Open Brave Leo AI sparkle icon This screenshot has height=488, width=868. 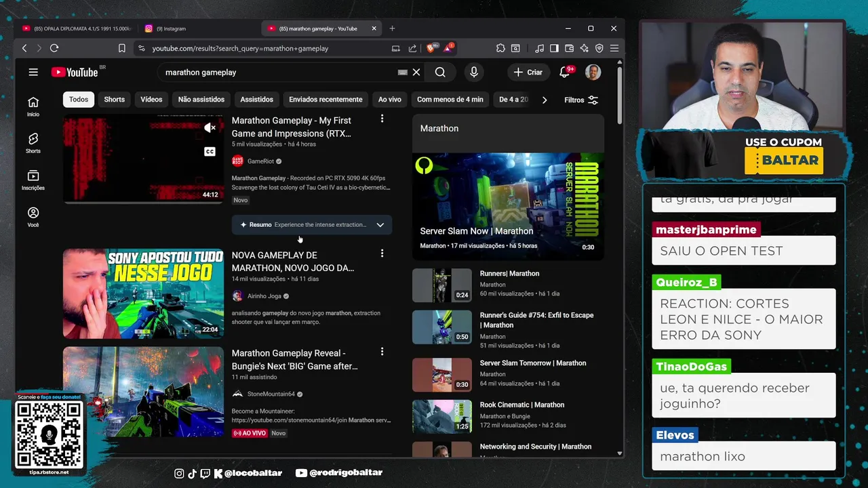click(584, 48)
